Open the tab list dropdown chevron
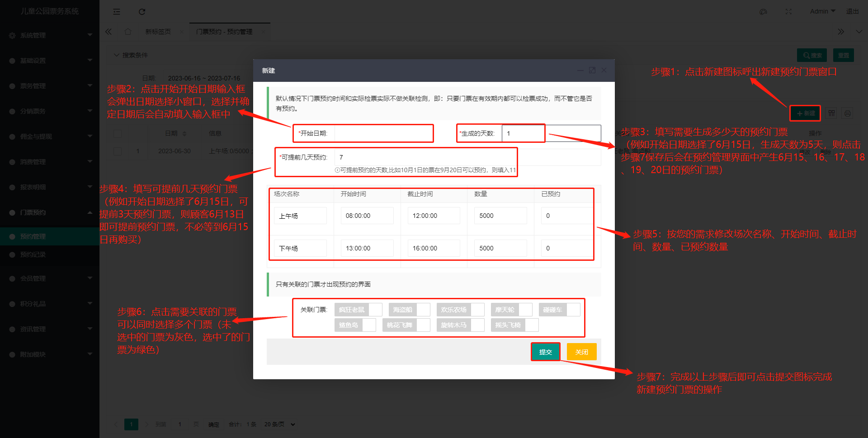Image resolution: width=868 pixels, height=438 pixels. tap(859, 32)
